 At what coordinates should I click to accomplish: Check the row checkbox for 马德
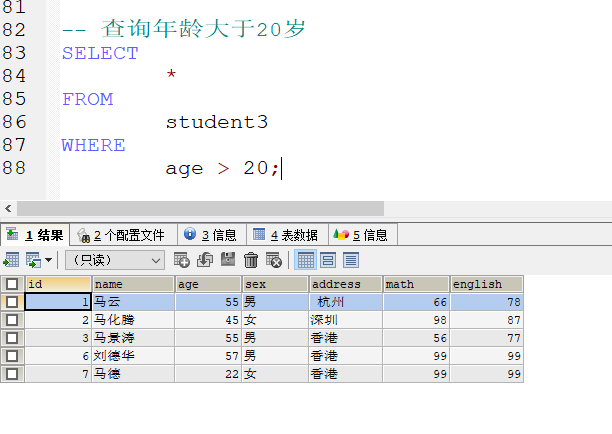click(12, 374)
